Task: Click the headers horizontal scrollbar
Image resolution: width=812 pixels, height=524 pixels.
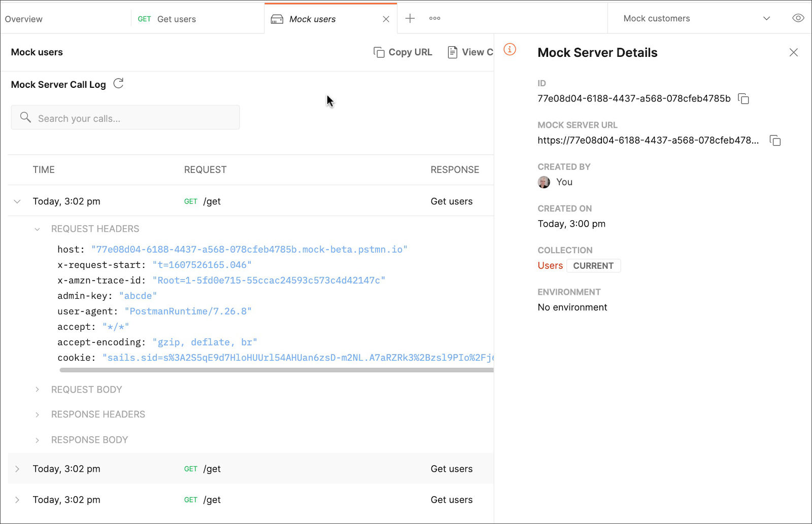Action: (277, 370)
